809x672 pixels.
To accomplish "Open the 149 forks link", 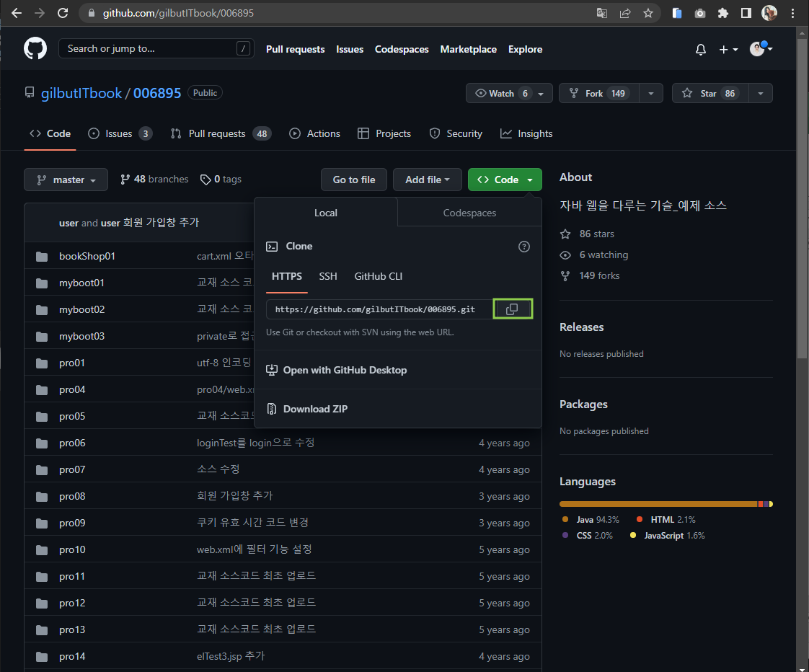I will point(590,275).
